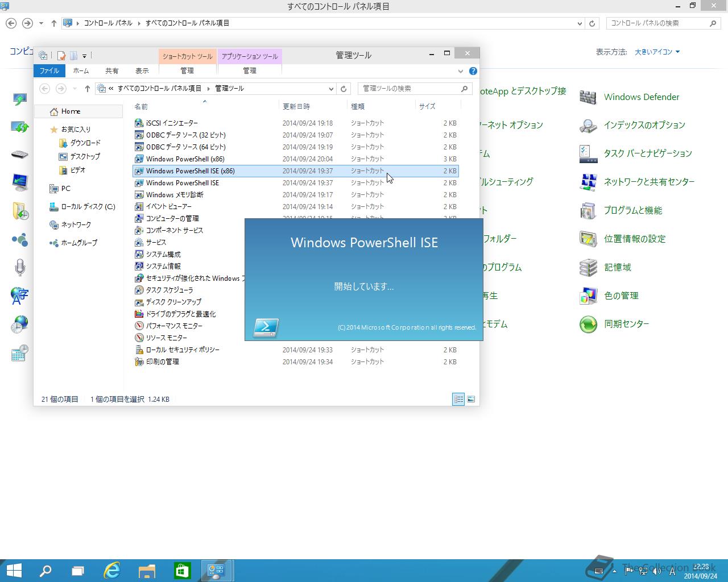Launch Internet Explorer from taskbar
Viewport: 728px width, 582px height.
coord(112,571)
